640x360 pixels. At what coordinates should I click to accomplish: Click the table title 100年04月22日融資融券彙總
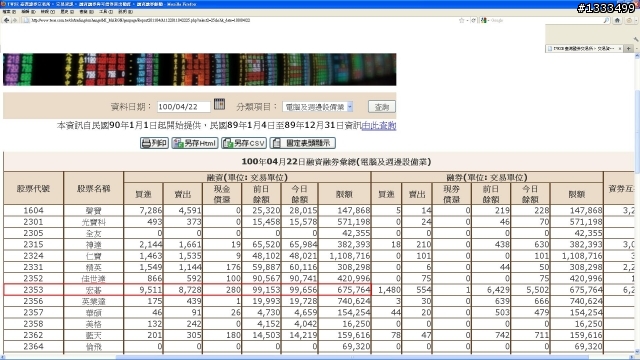click(336, 162)
